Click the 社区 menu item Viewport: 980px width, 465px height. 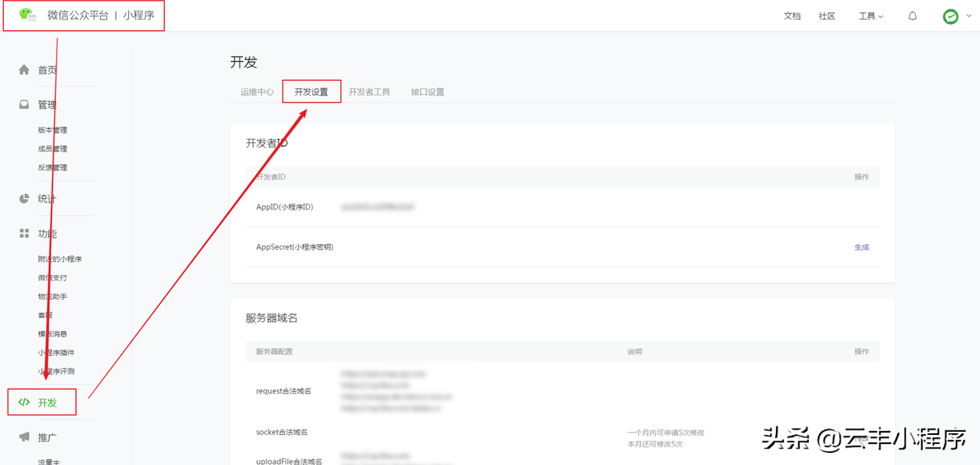pos(826,15)
